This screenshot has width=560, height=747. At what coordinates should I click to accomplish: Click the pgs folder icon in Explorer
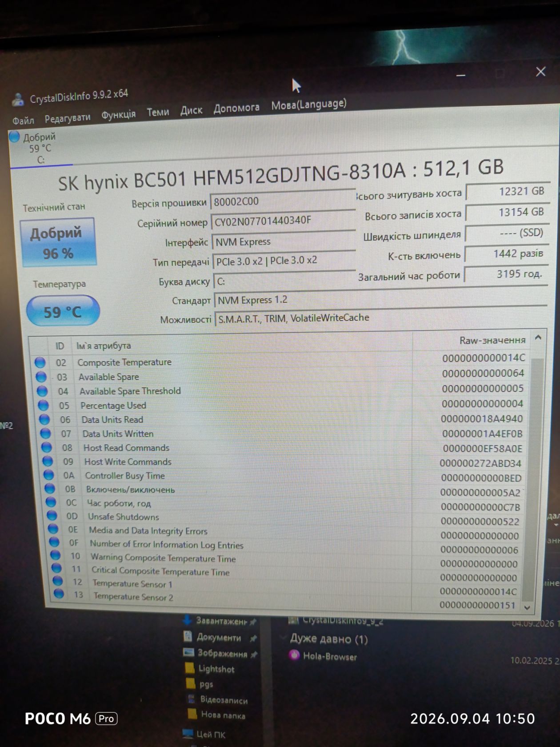point(191,683)
